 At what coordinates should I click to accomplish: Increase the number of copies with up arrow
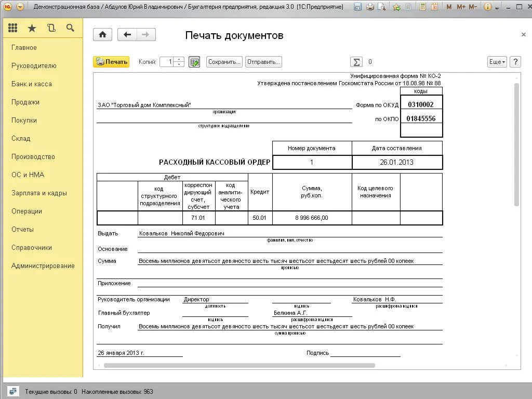click(179, 59)
